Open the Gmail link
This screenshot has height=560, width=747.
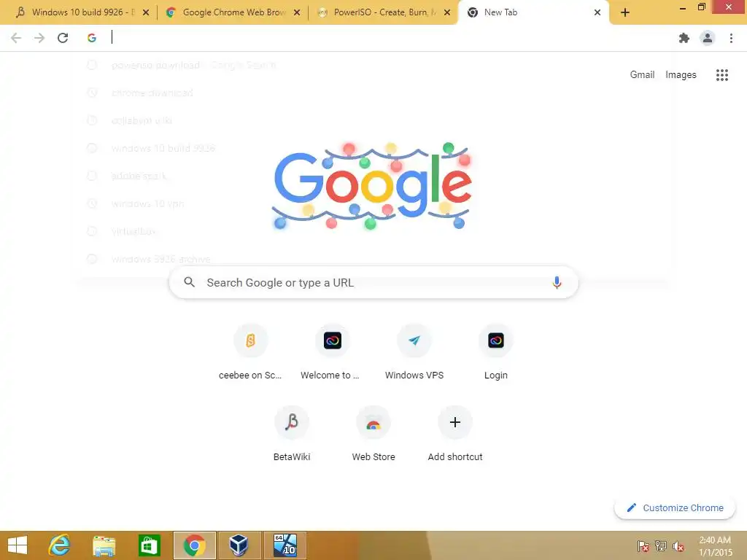[x=642, y=75]
